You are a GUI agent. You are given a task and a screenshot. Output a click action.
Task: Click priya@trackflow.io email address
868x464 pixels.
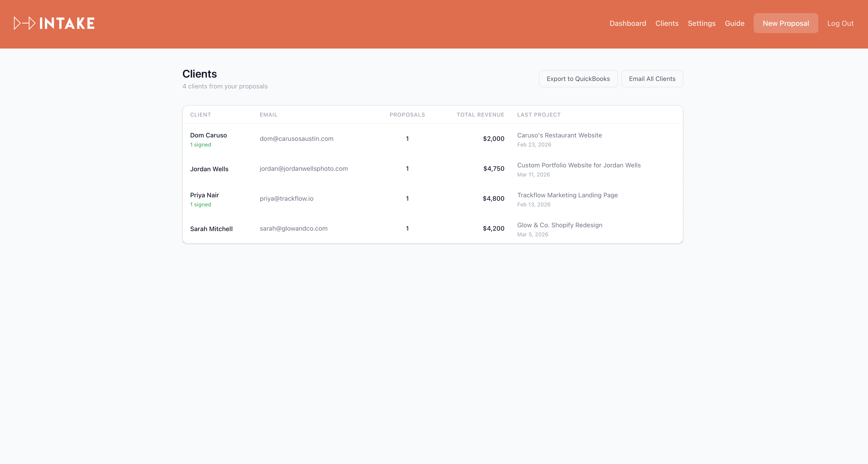(x=286, y=199)
